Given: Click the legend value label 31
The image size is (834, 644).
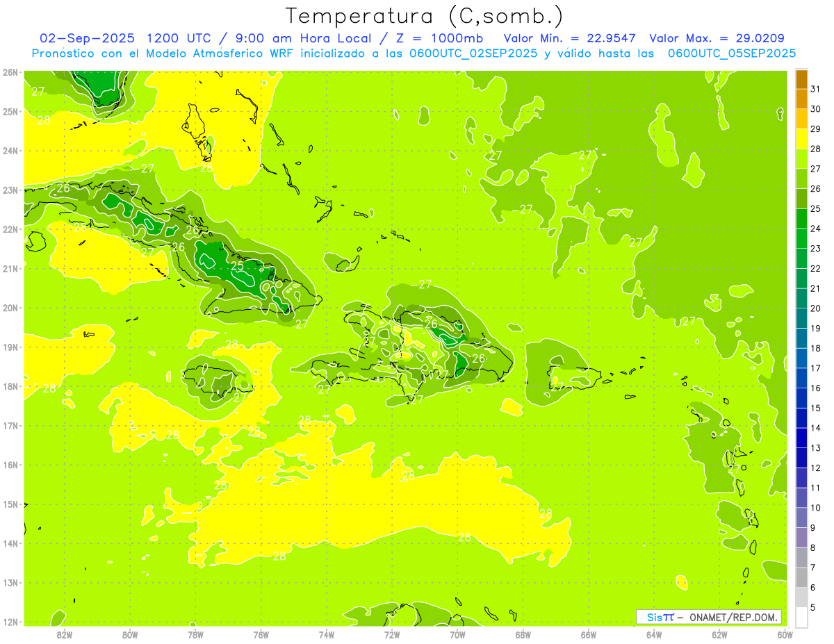Looking at the screenshot, I should 815,89.
